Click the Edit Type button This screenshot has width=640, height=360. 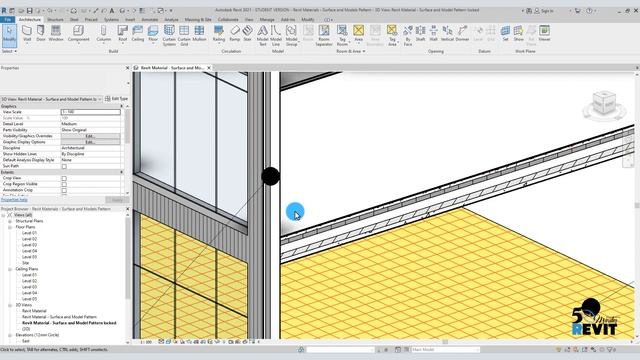pyautogui.click(x=116, y=99)
